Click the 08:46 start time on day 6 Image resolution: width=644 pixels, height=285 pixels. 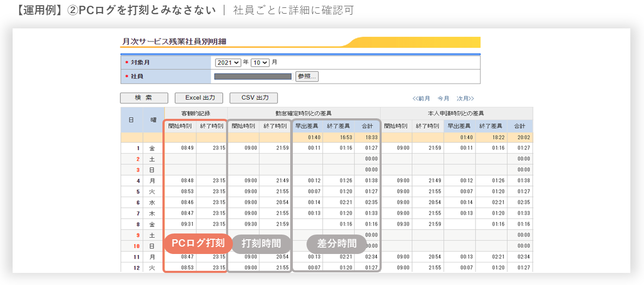[187, 202]
